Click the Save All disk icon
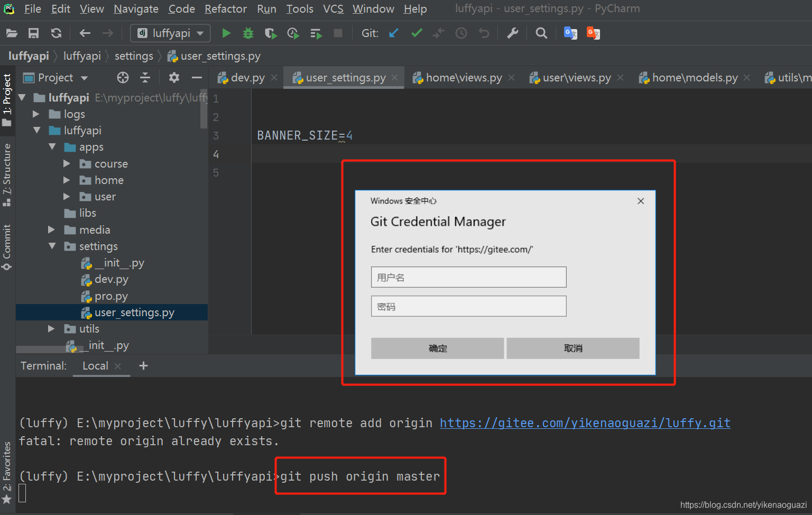 point(33,33)
